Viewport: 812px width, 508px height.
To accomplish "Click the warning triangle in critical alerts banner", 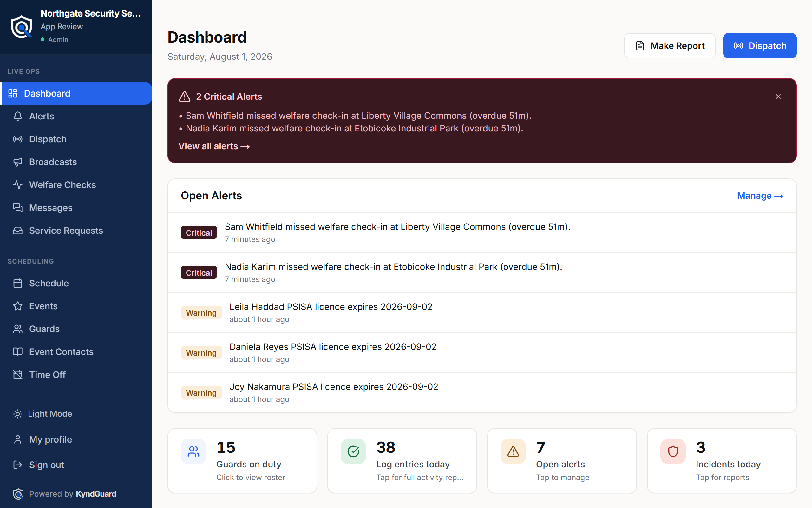I will 185,97.
